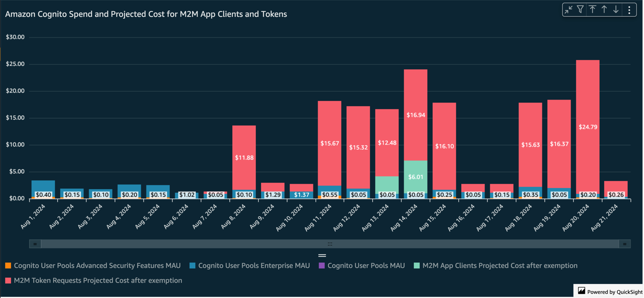Screen dimensions: 644x298
Task: Click the $1.37 label on the Aug 10 bar
Action: click(x=301, y=195)
